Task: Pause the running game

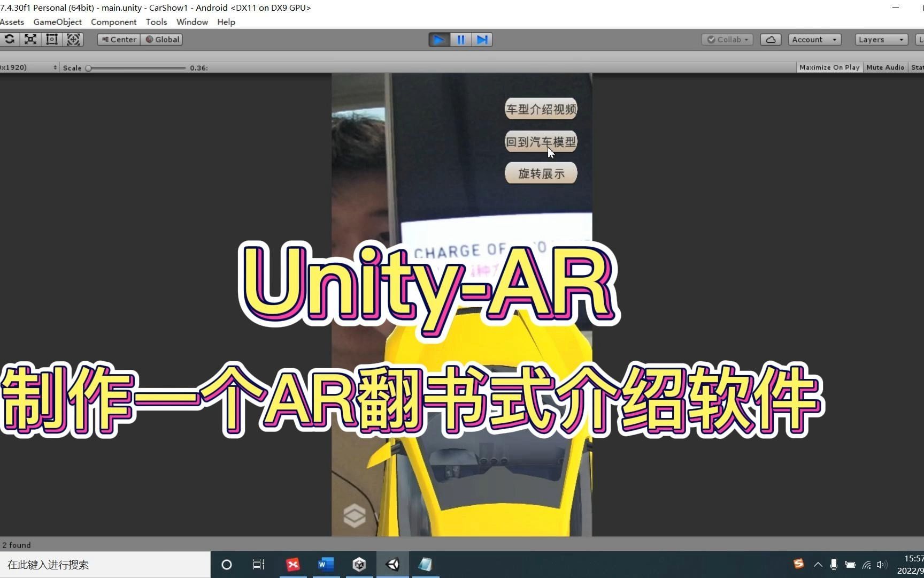Action: pyautogui.click(x=461, y=40)
